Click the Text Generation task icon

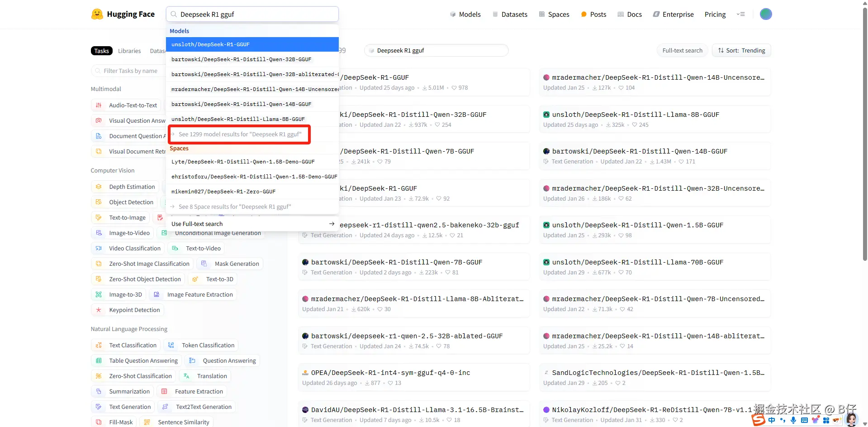99,407
